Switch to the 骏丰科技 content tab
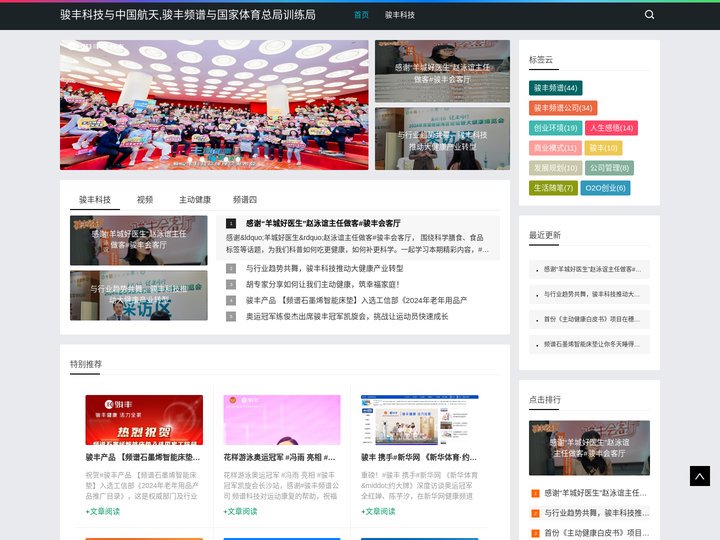 pos(95,200)
